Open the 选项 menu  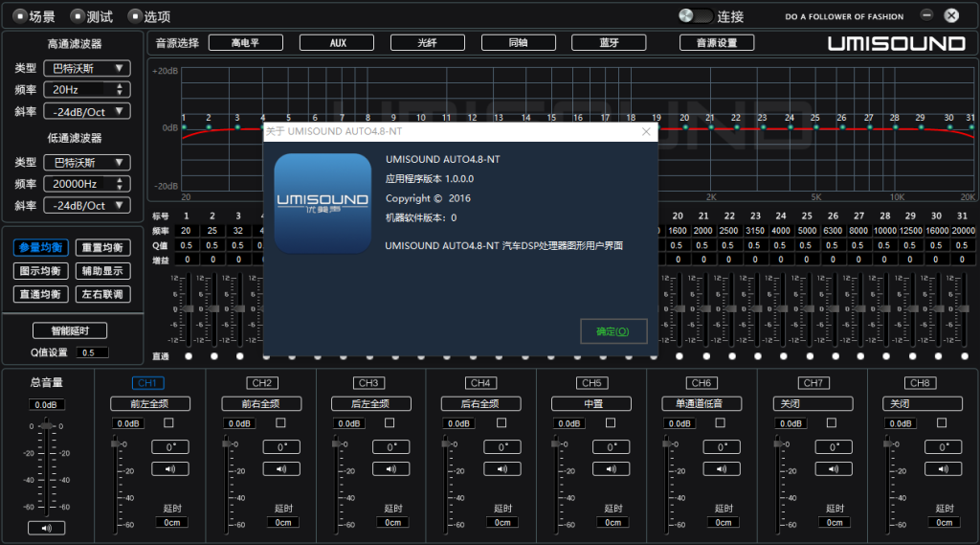click(150, 17)
